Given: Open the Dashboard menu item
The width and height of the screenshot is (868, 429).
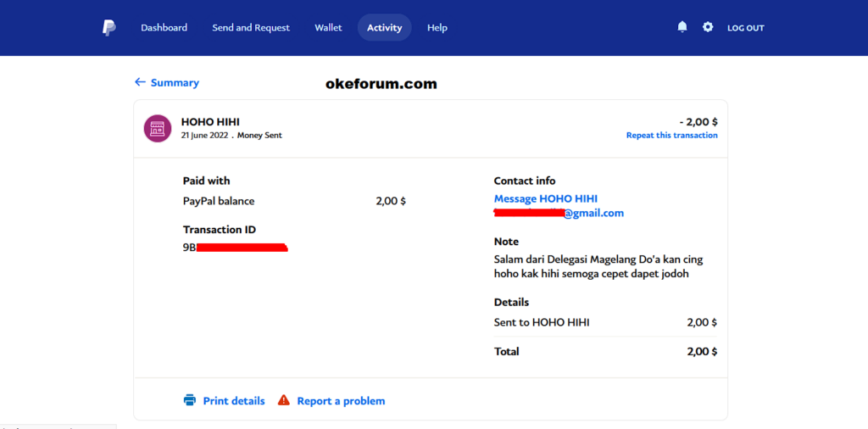Looking at the screenshot, I should click(164, 28).
